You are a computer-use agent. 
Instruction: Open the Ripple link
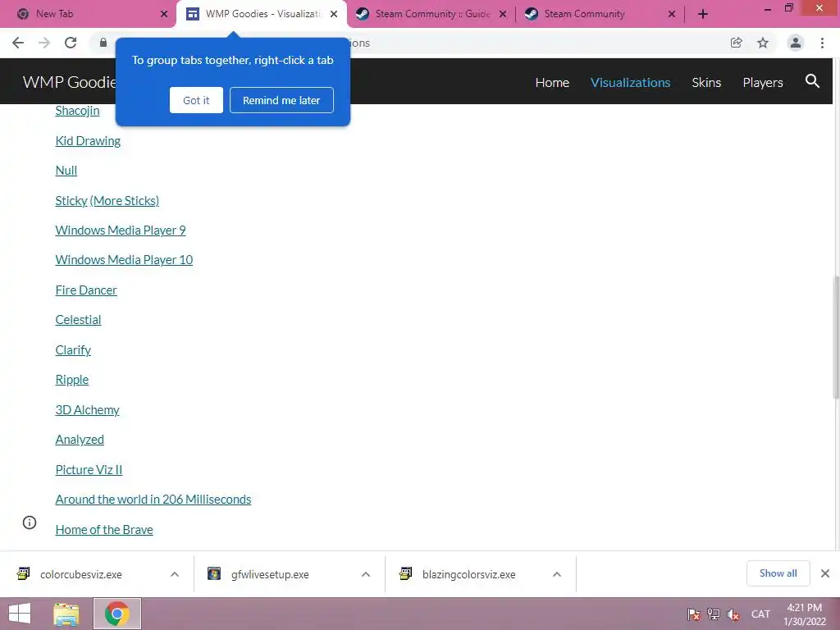coord(72,380)
